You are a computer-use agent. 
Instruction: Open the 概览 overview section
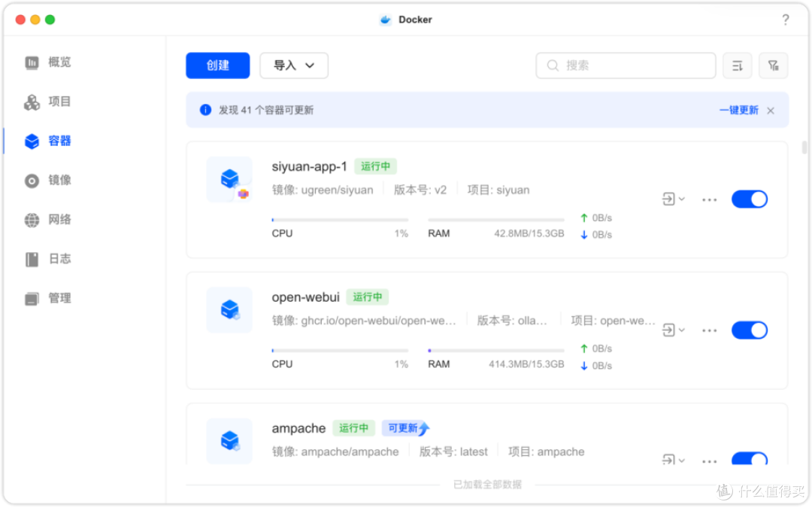click(x=47, y=62)
